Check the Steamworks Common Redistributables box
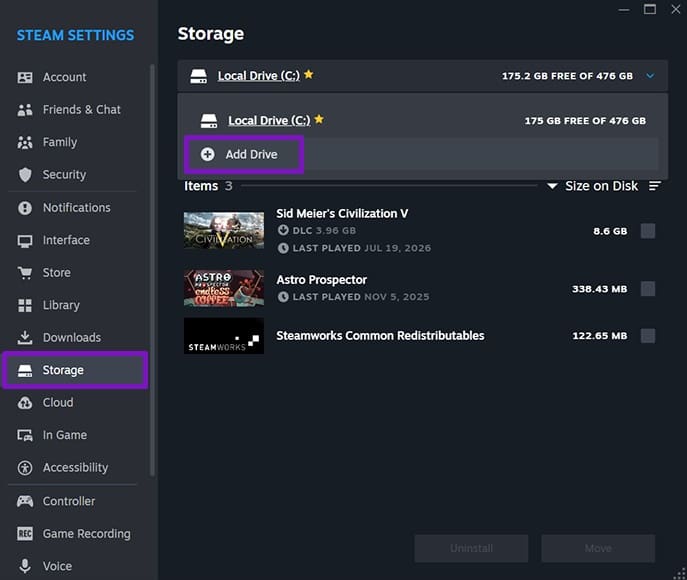The image size is (687, 580). (648, 336)
